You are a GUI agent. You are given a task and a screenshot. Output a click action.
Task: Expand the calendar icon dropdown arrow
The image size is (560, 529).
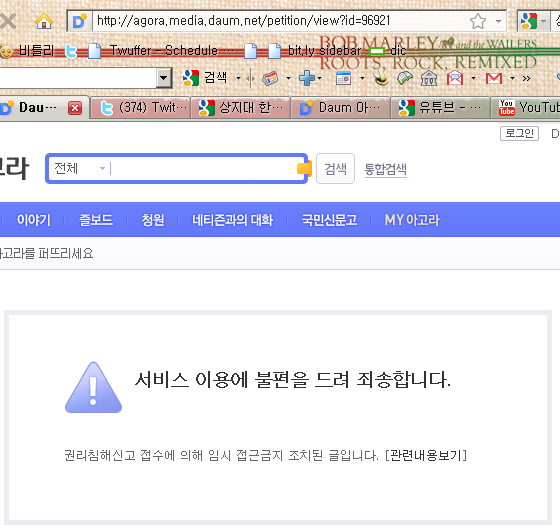[x=362, y=78]
